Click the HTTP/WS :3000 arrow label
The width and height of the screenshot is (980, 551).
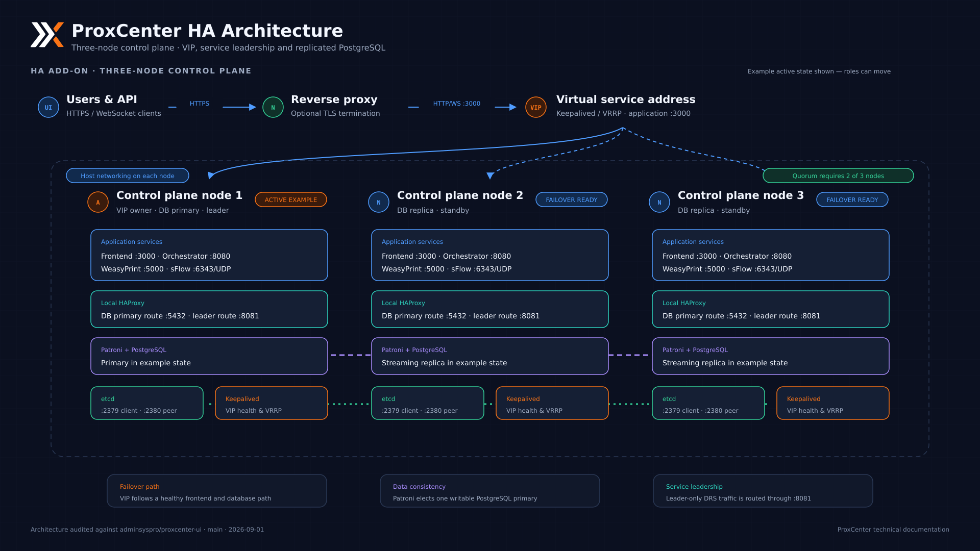(x=457, y=104)
